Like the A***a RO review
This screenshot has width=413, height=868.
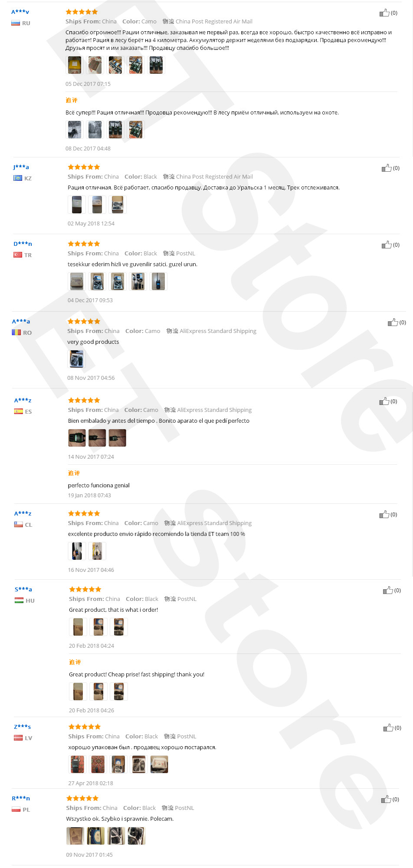click(x=393, y=323)
